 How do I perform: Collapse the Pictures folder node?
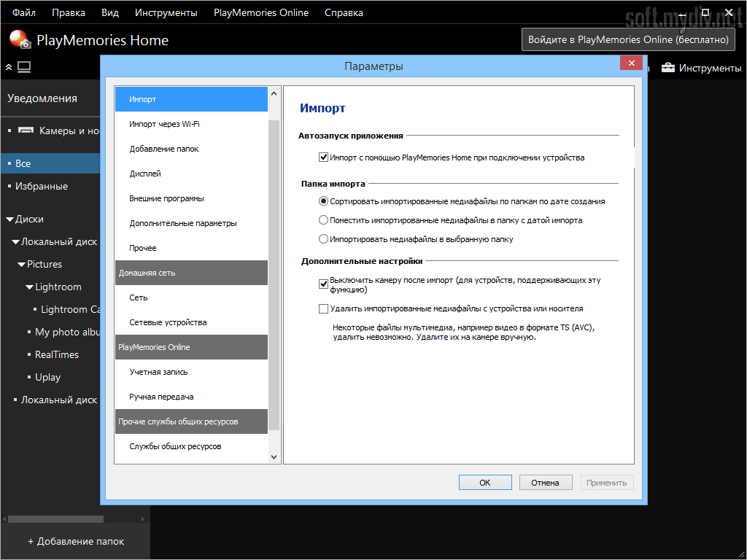click(x=21, y=264)
